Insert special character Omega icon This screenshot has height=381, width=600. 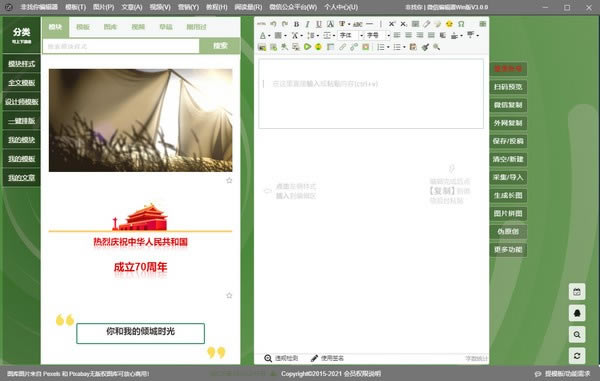coord(461,24)
